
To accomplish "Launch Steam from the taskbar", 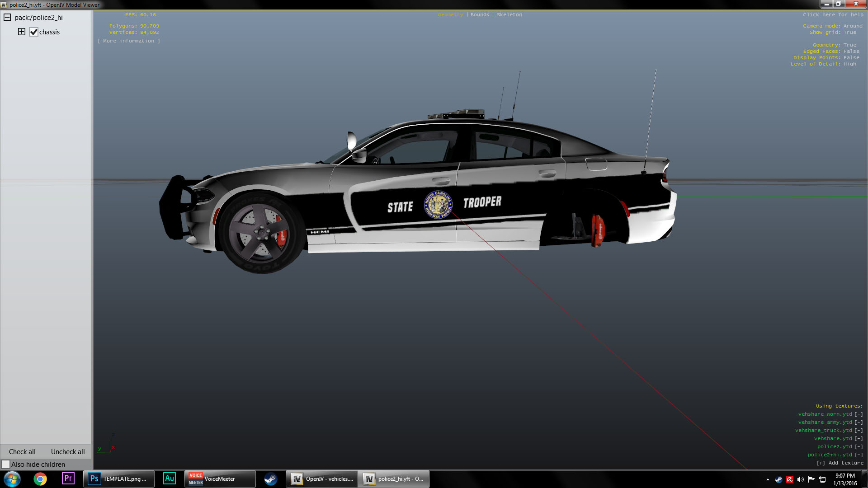I will click(x=271, y=479).
